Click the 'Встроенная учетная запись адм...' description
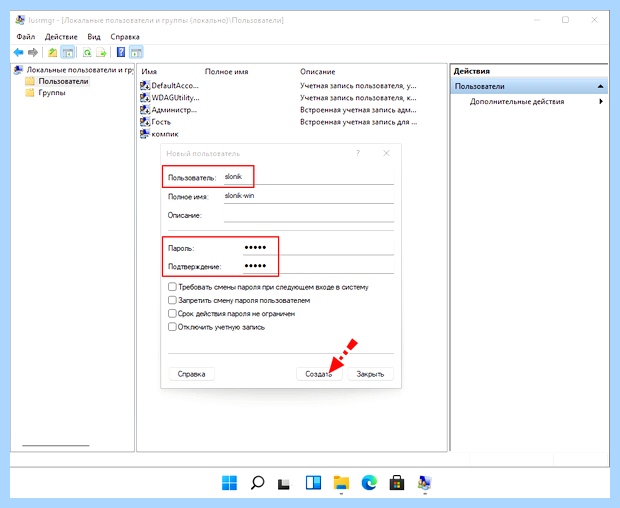This screenshot has width=620, height=508. pyautogui.click(x=358, y=110)
